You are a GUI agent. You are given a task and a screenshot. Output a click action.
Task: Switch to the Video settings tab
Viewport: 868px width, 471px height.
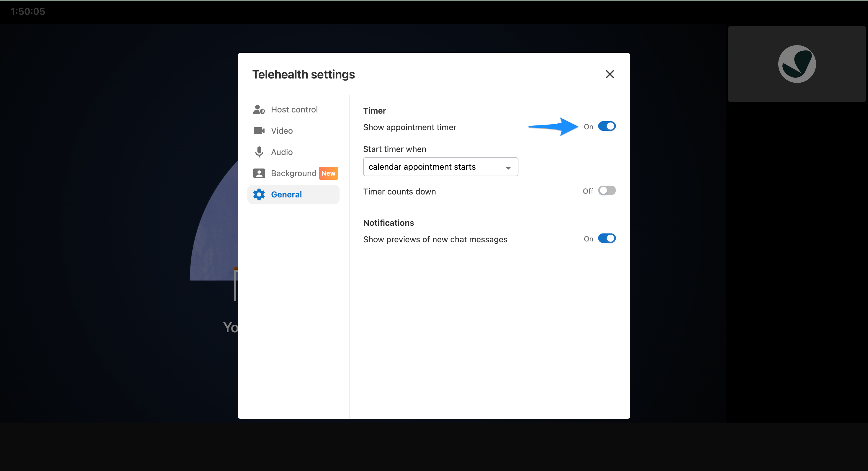click(x=293, y=131)
